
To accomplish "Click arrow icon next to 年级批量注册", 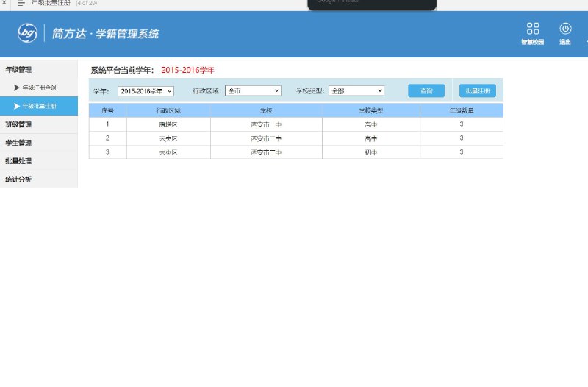I will (16, 106).
